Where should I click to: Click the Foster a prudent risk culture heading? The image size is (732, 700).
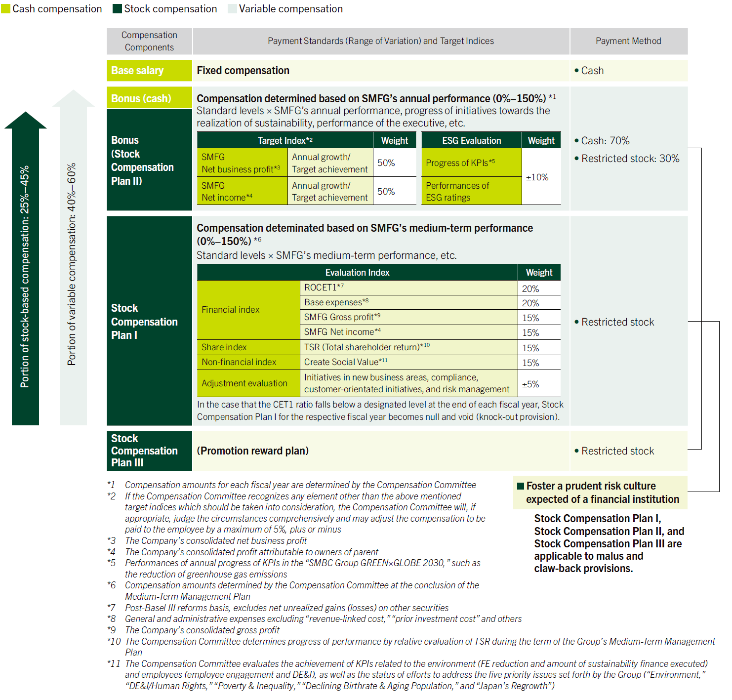pyautogui.click(x=600, y=493)
